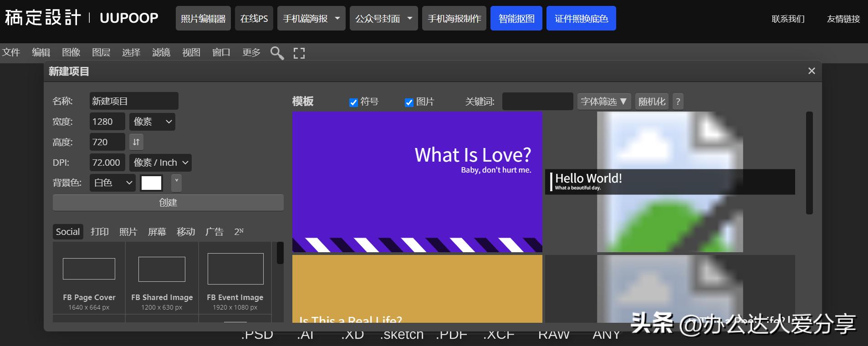Viewport: 868px width, 346px height.
Task: Click the question mark help button
Action: tap(678, 102)
